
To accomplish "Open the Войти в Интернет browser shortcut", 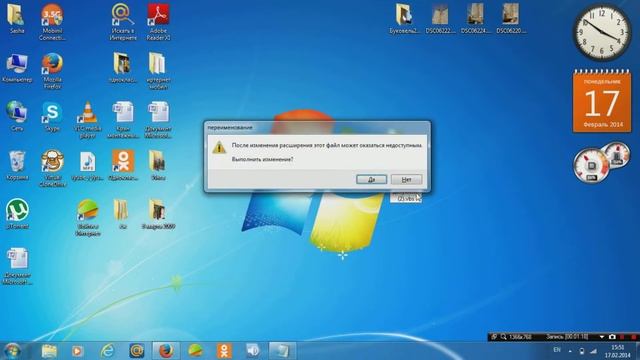I will [x=87, y=218].
